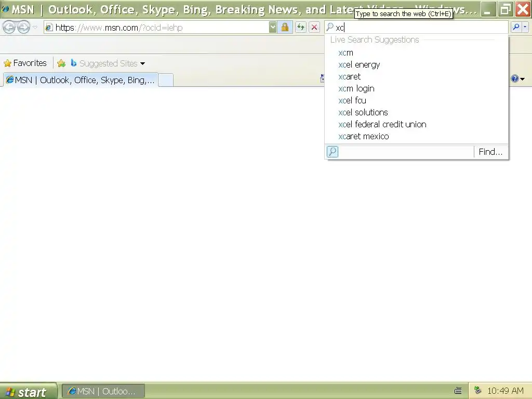Click the MSN address bar URL field
This screenshot has width=532, height=399.
(156, 28)
